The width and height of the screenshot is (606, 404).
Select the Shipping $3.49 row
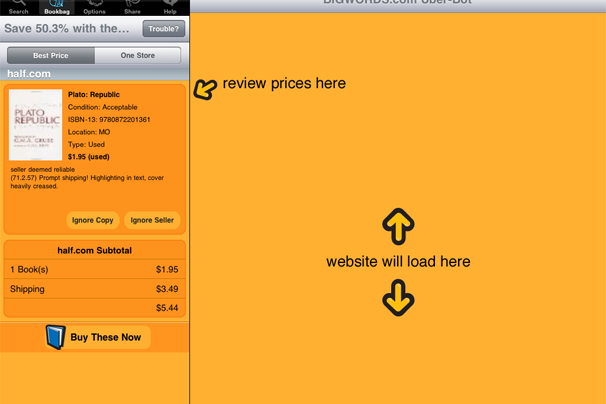(94, 289)
